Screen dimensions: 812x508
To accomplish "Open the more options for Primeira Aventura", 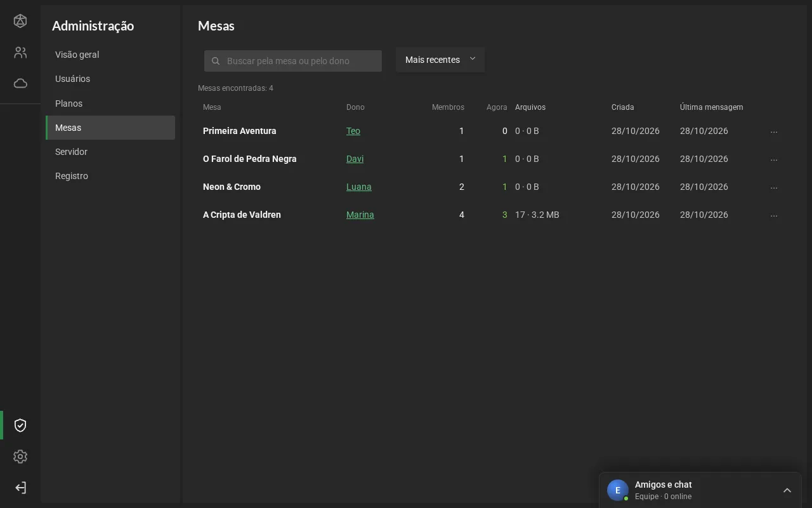I will pyautogui.click(x=774, y=131).
